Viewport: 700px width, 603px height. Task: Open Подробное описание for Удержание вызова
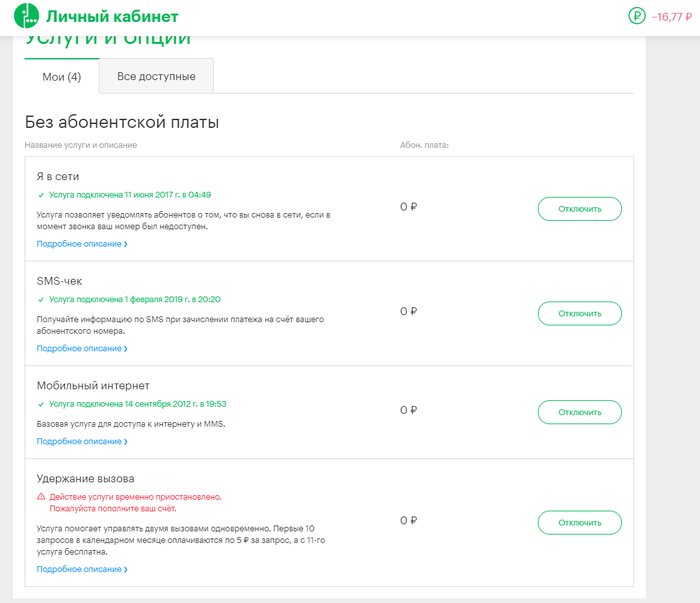[82, 569]
